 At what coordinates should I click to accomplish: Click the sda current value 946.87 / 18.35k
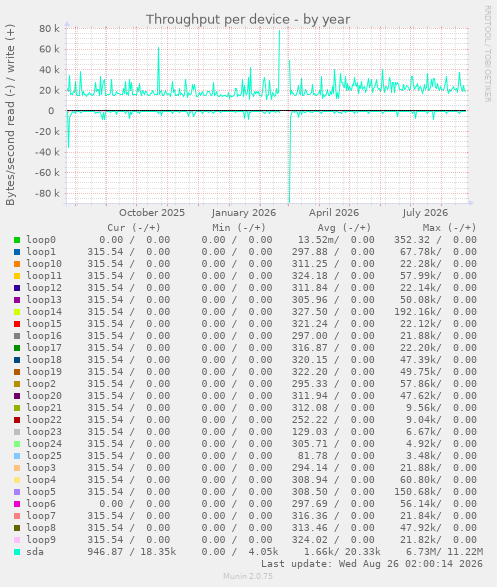pos(132,551)
